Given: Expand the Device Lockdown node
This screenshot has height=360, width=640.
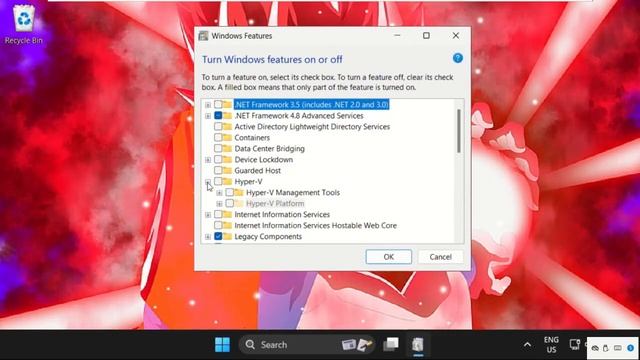Looking at the screenshot, I should [208, 160].
